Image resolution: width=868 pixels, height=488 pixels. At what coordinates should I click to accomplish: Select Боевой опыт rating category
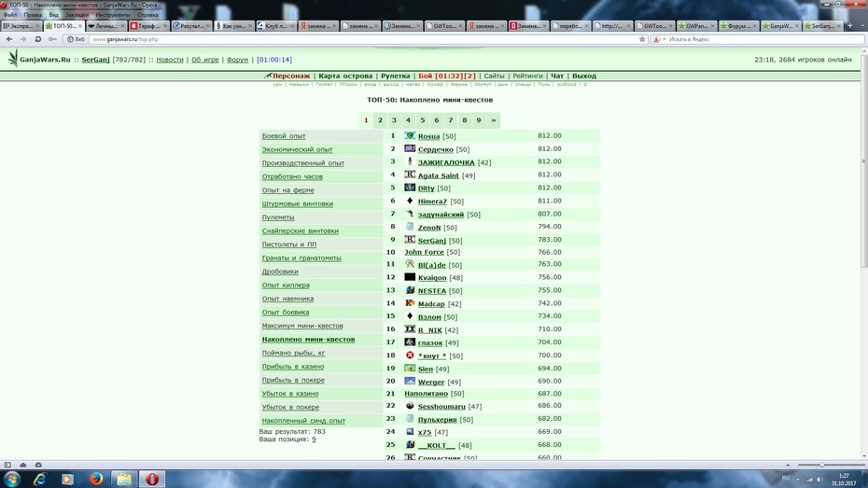coord(284,136)
